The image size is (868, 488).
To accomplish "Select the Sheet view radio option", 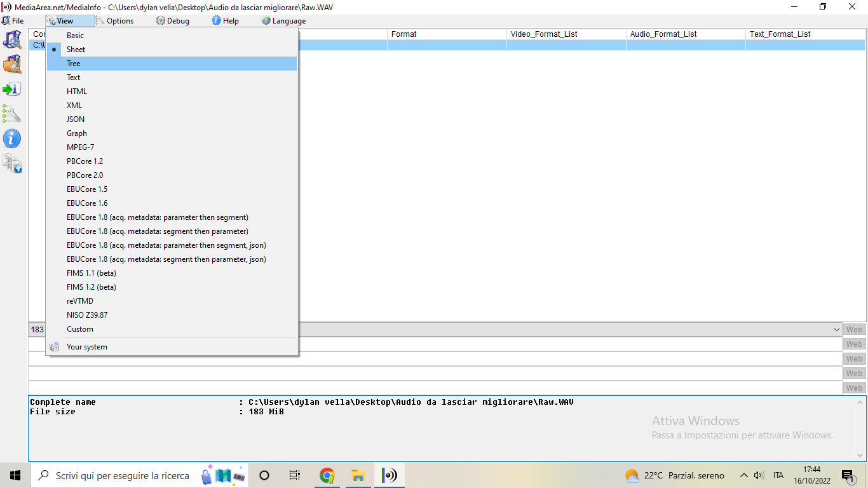I will [x=172, y=50].
